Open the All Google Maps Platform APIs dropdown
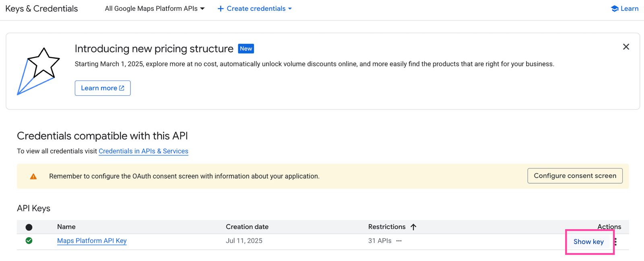 pyautogui.click(x=155, y=8)
